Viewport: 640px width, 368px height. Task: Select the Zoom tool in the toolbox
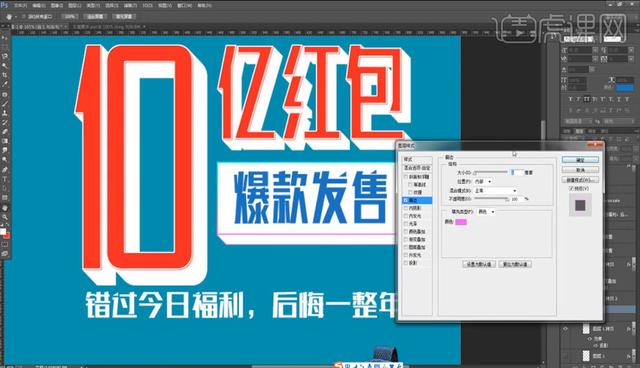[5, 217]
